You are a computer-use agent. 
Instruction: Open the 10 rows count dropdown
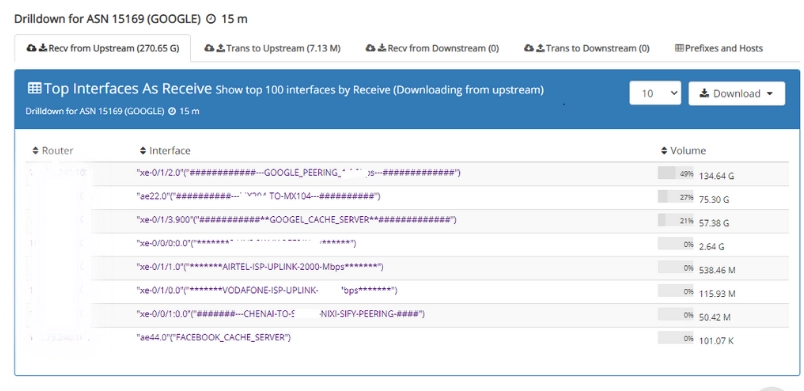coord(655,93)
